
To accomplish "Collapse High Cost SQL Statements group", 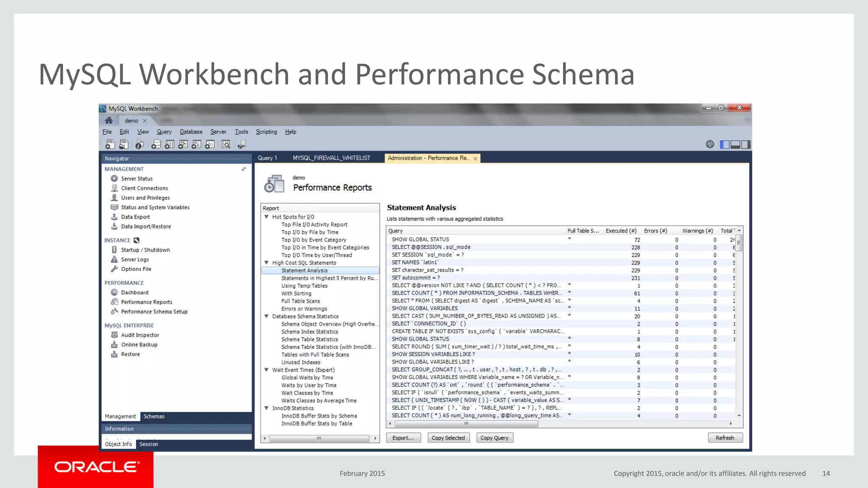I will pos(267,263).
